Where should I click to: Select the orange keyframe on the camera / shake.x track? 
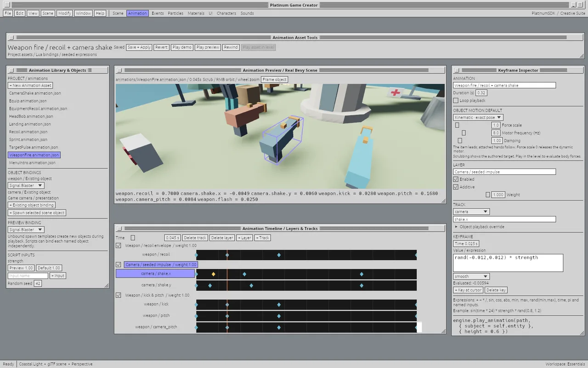click(213, 274)
